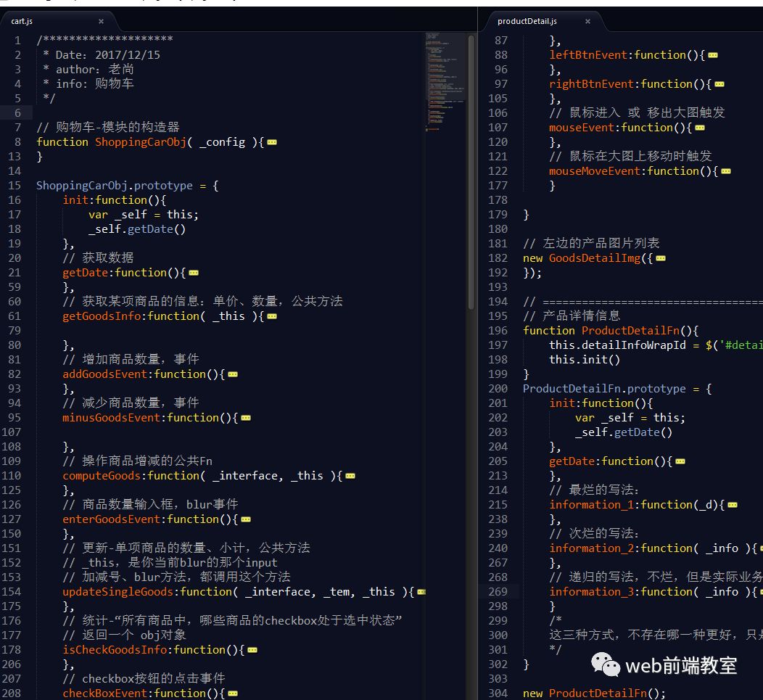Click 'this.init()' on line 198
Viewport: 763px width, 700px height.
click(x=585, y=360)
